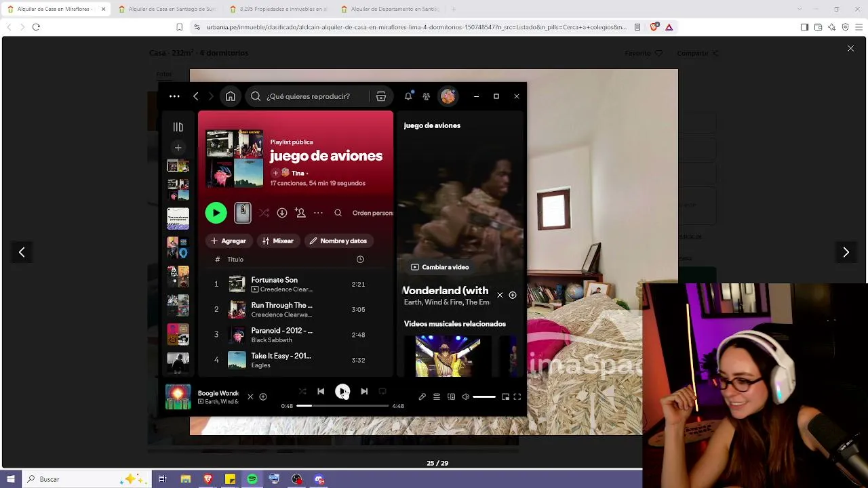Select the track Run Through The Jungle
868x488 pixels.
click(x=296, y=309)
